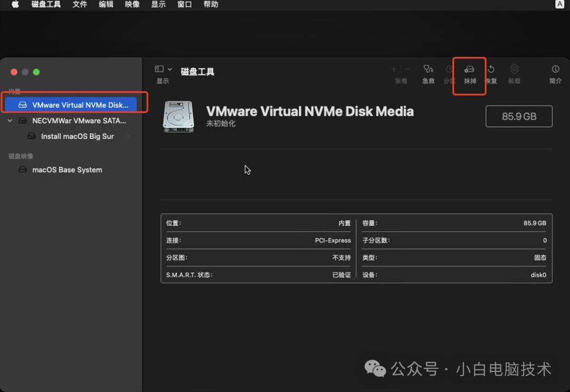This screenshot has width=570, height=392.
Task: Open the 文件 menu in the menu bar
Action: [80, 4]
